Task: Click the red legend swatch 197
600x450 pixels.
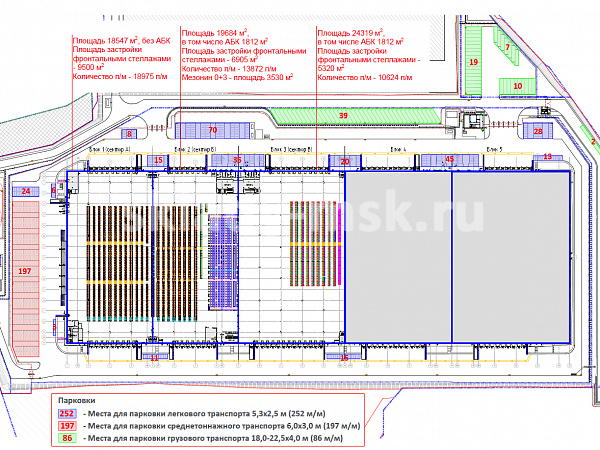Action: [x=67, y=426]
